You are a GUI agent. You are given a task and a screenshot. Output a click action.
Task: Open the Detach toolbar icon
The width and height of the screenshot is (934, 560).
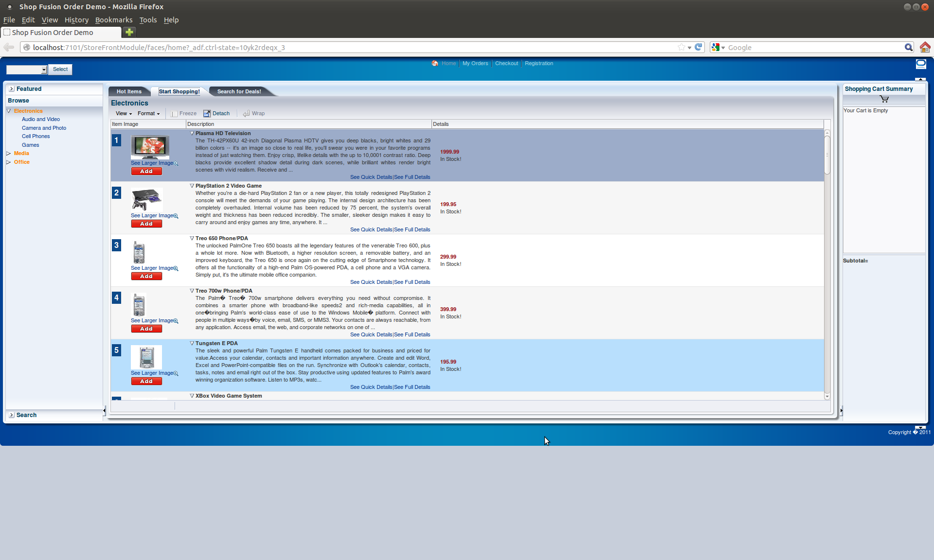point(217,113)
